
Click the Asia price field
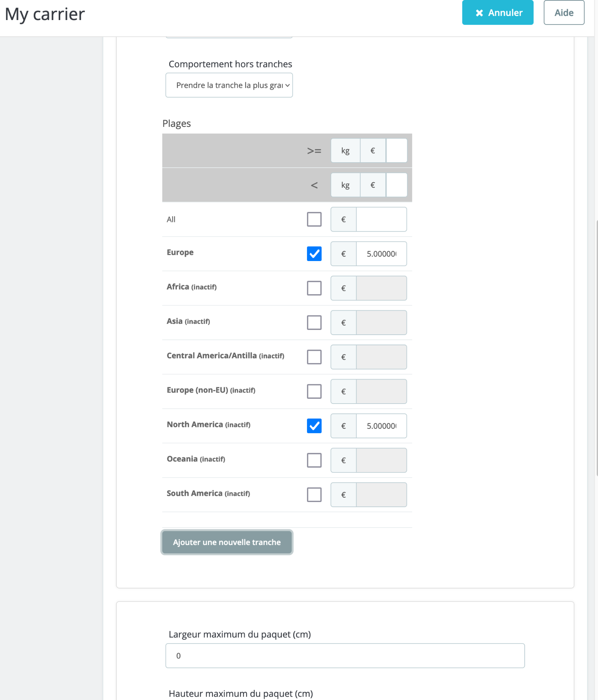click(x=381, y=323)
